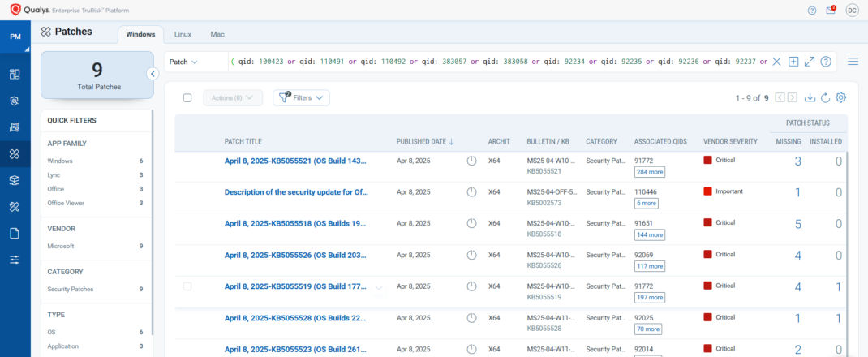Viewport: 868px width, 357px height.
Task: Open the hamburger menu beside search bar
Action: pyautogui.click(x=853, y=62)
